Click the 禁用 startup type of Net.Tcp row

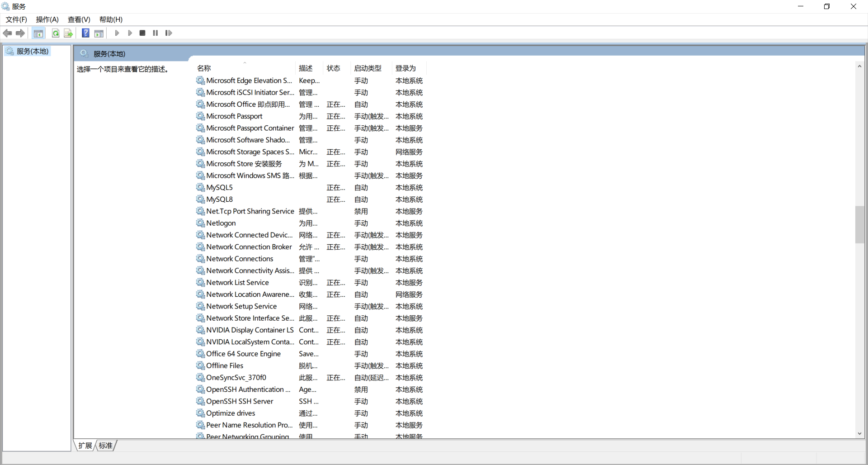tap(361, 211)
